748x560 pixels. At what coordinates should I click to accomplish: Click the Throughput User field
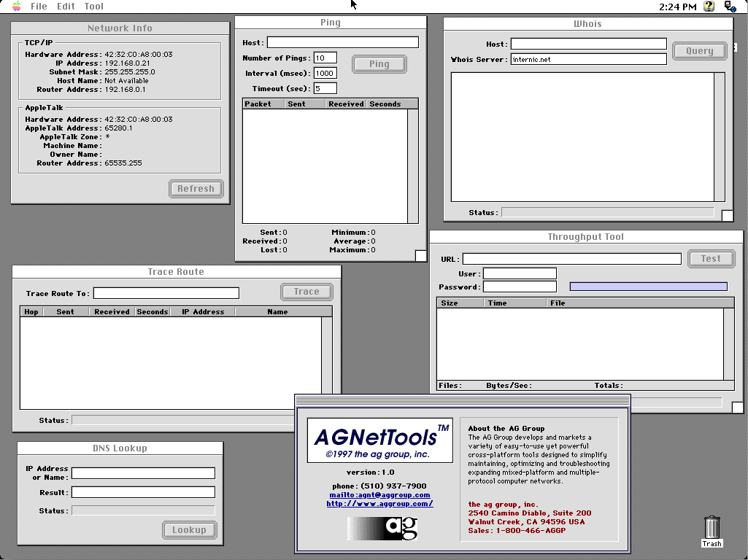(x=520, y=273)
